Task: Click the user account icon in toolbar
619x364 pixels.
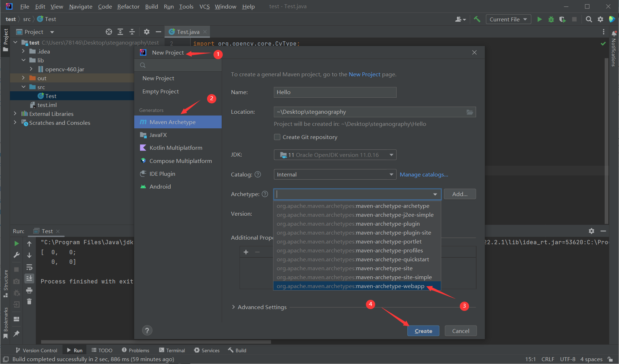Action: click(x=461, y=19)
